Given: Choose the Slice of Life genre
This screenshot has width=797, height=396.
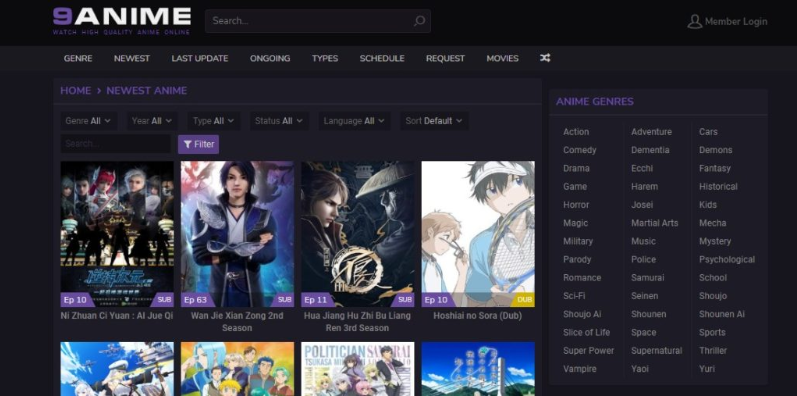Looking at the screenshot, I should pos(586,332).
